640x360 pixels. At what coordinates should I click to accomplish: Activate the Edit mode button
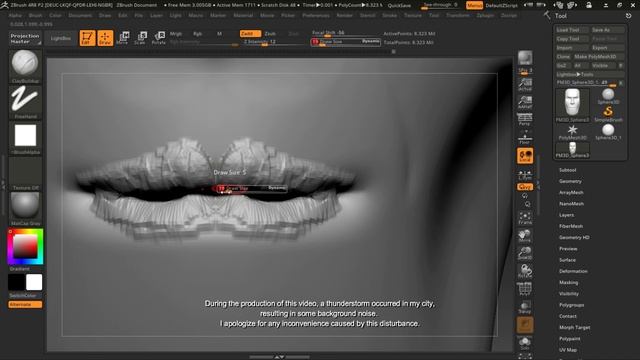pos(87,38)
